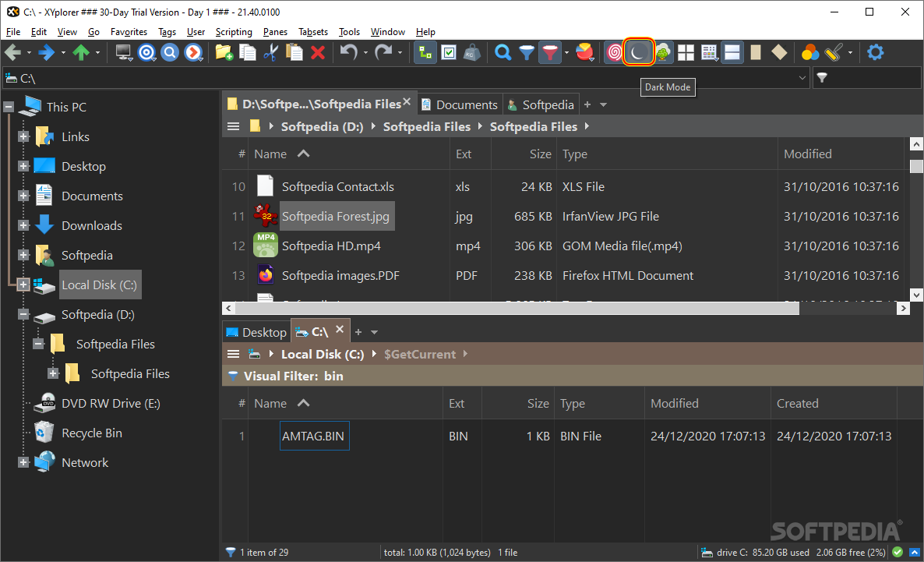This screenshot has width=924, height=562.
Task: Toggle the folder tree button
Action: pyautogui.click(x=425, y=52)
